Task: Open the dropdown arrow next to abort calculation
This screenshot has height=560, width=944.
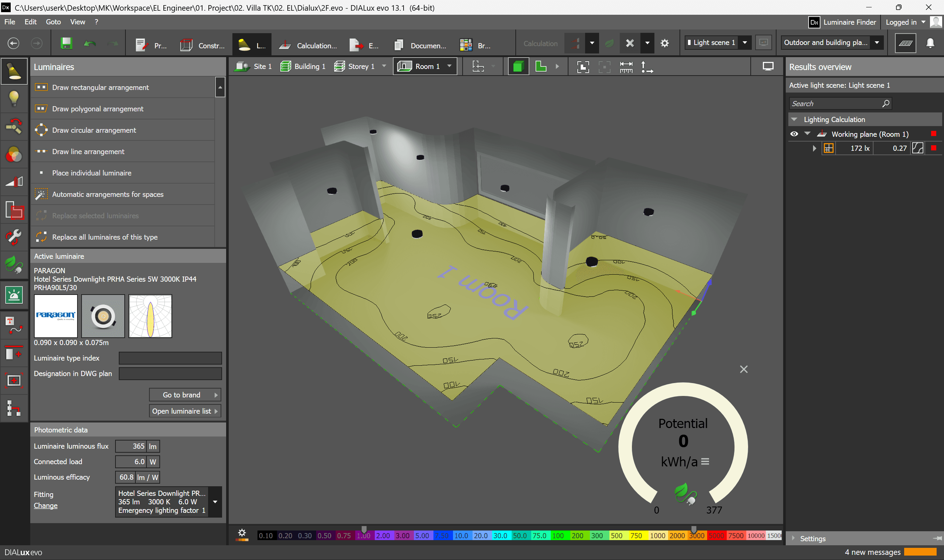Action: pyautogui.click(x=647, y=43)
